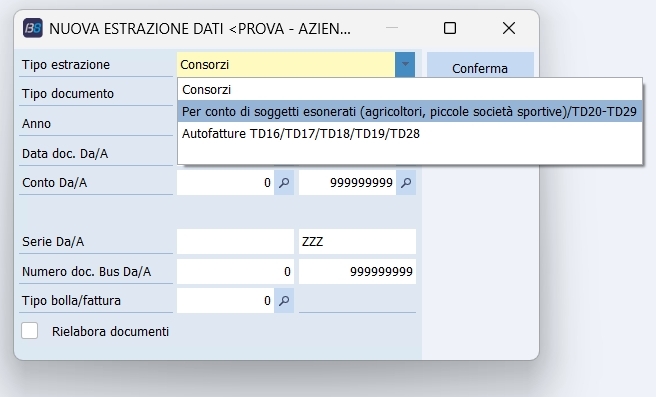Viewport: 656px width, 397px height.
Task: Click the Tipo estrazione combo box field
Action: [286, 64]
